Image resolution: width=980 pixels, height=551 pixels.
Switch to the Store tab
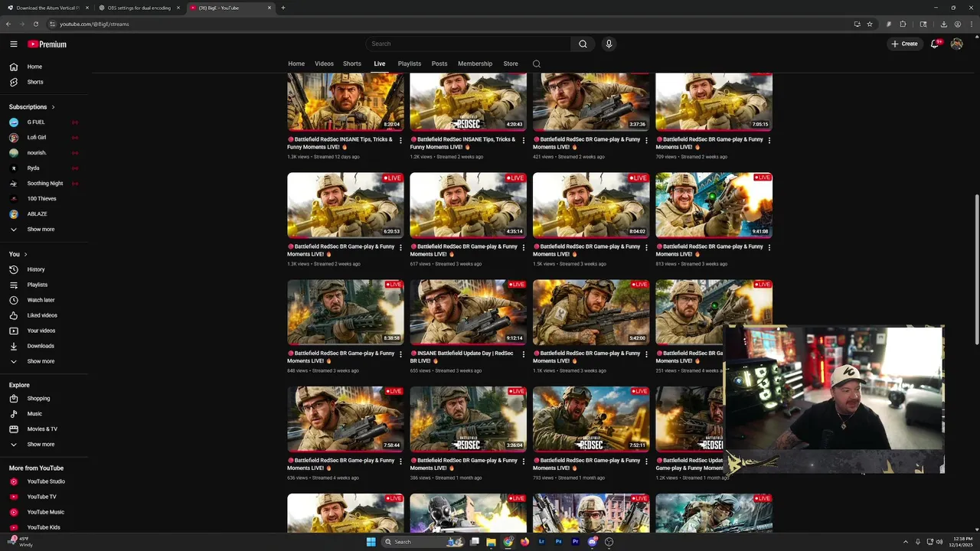click(x=511, y=64)
